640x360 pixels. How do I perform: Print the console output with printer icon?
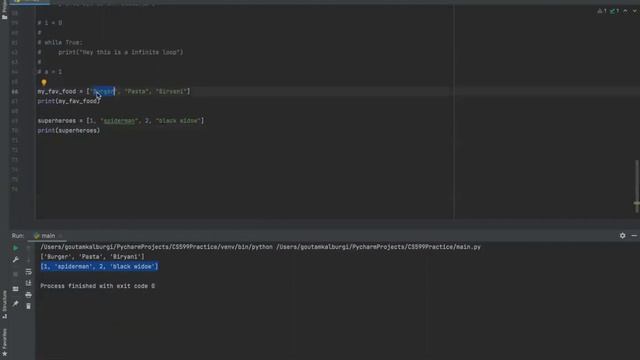coord(29,295)
